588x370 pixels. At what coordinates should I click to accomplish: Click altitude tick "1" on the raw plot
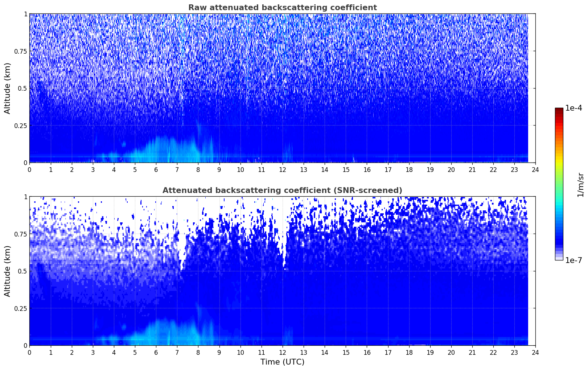pos(25,14)
